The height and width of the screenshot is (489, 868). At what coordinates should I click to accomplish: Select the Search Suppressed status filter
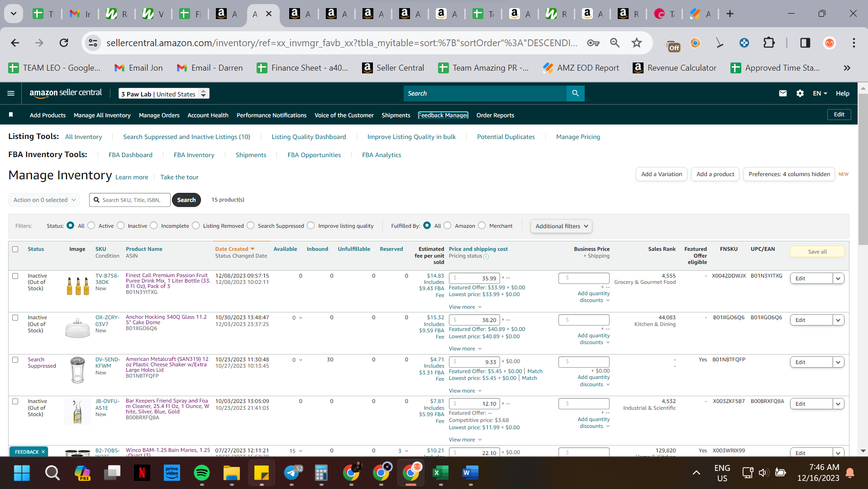click(251, 225)
